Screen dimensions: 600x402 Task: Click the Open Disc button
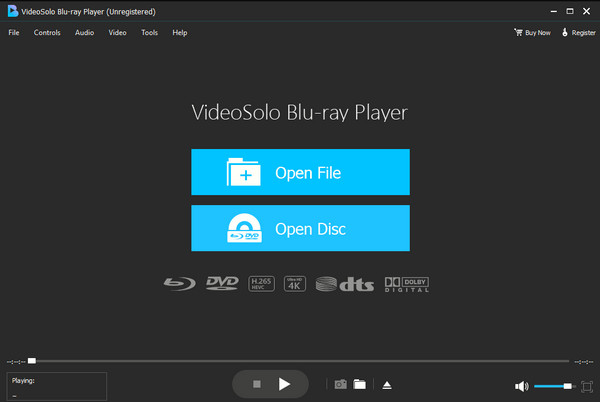[300, 228]
